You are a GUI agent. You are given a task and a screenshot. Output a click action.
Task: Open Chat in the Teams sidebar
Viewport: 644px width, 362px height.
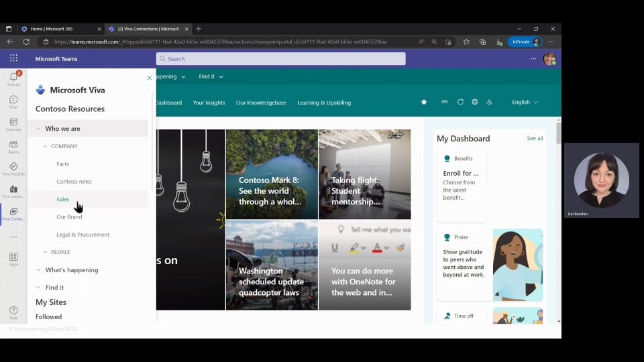tap(13, 102)
